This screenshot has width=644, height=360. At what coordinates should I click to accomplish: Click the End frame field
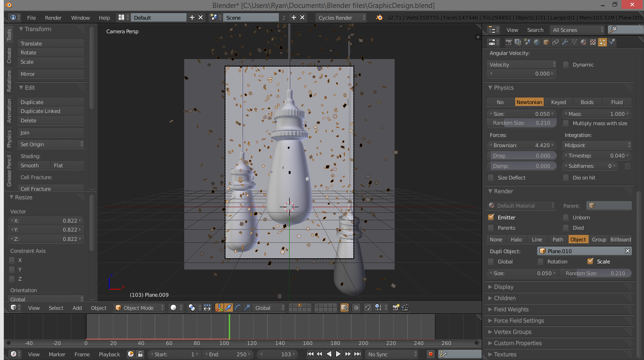(x=227, y=354)
